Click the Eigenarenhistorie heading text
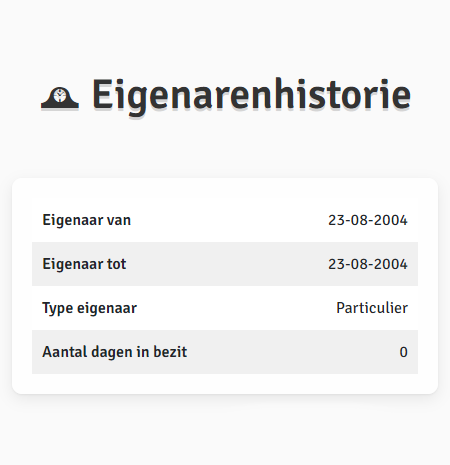450x465 pixels. 251,95
